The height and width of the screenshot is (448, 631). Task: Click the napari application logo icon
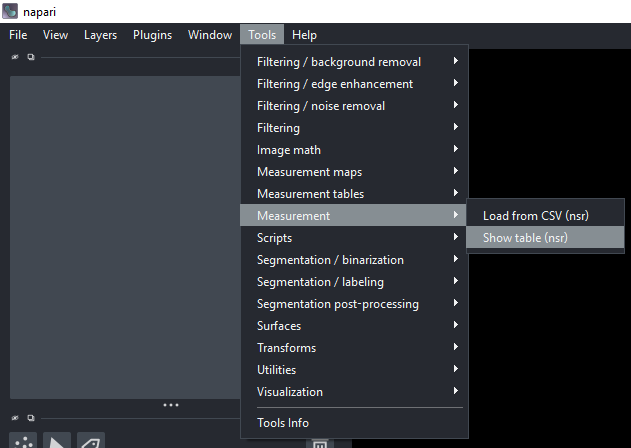[x=10, y=11]
